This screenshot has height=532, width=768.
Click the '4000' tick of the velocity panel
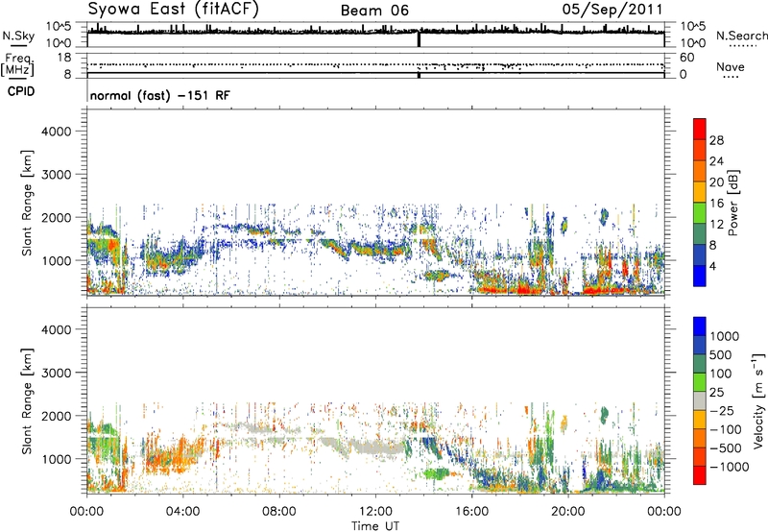(x=56, y=329)
